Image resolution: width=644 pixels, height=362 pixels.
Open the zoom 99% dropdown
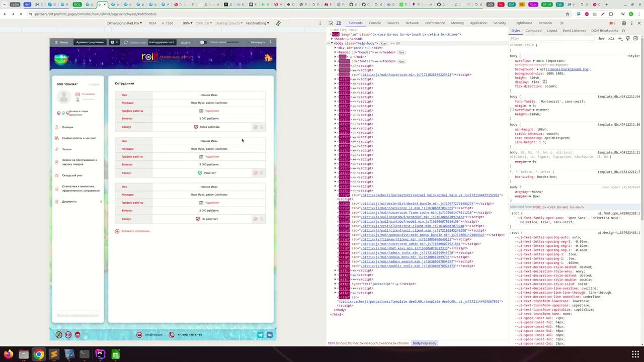pyautogui.click(x=187, y=23)
